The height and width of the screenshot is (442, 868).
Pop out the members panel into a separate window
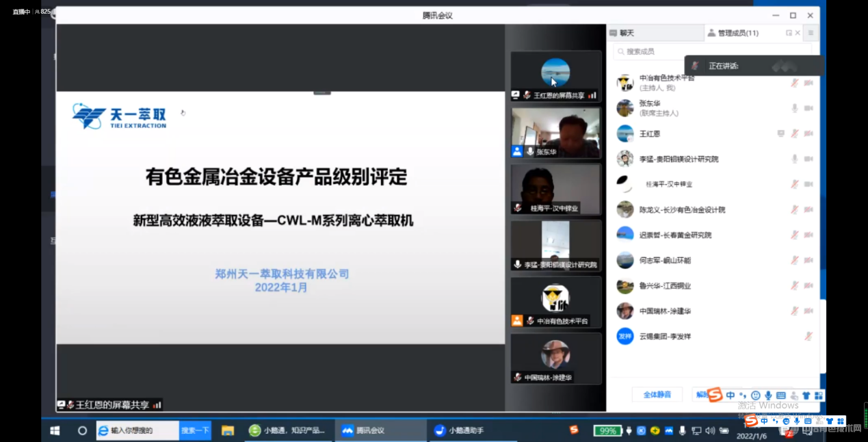789,33
